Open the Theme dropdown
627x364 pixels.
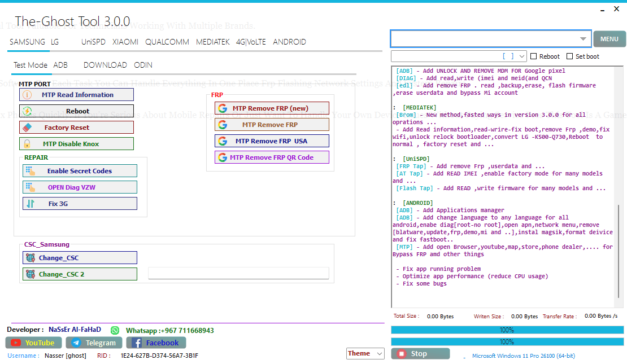pyautogui.click(x=366, y=353)
